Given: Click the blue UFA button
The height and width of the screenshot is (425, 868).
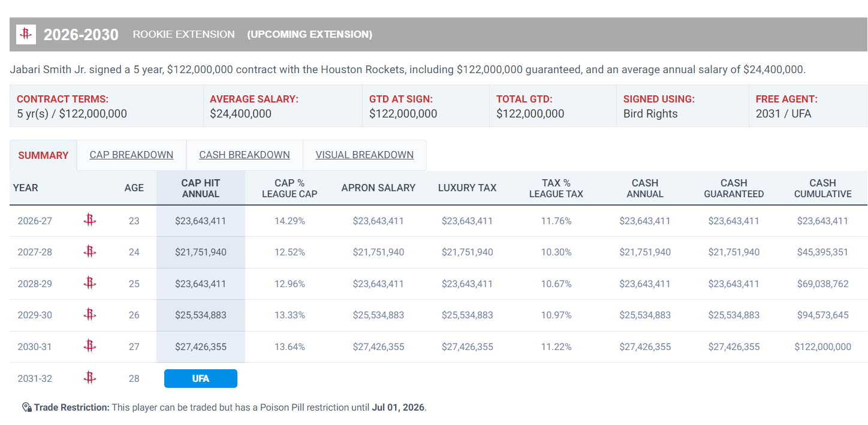Looking at the screenshot, I should click(x=200, y=379).
